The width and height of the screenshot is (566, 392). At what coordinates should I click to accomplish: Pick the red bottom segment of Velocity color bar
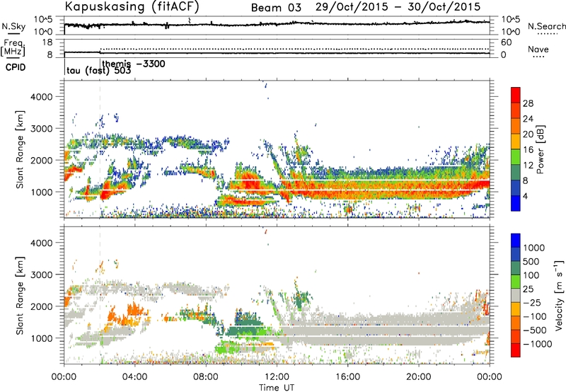click(x=516, y=350)
